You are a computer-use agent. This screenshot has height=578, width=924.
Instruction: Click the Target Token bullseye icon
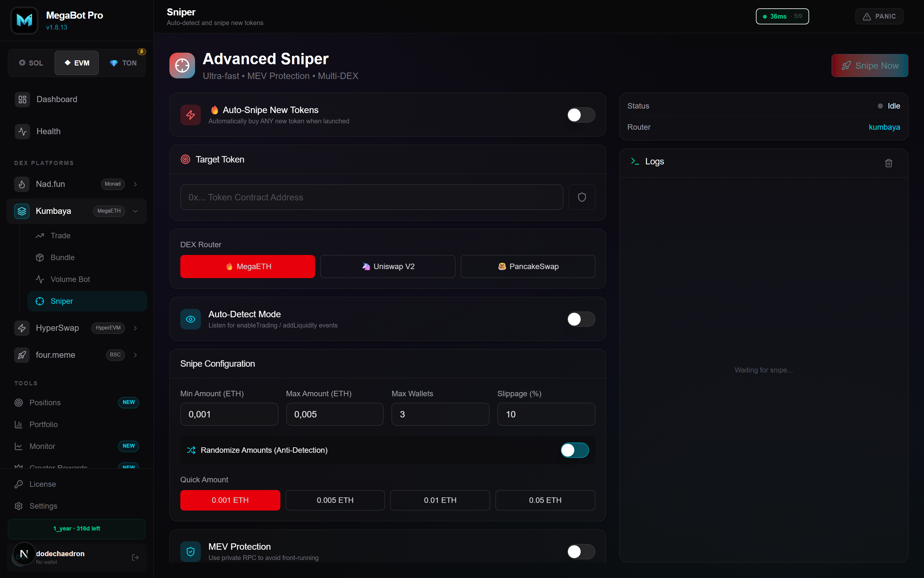pyautogui.click(x=185, y=159)
